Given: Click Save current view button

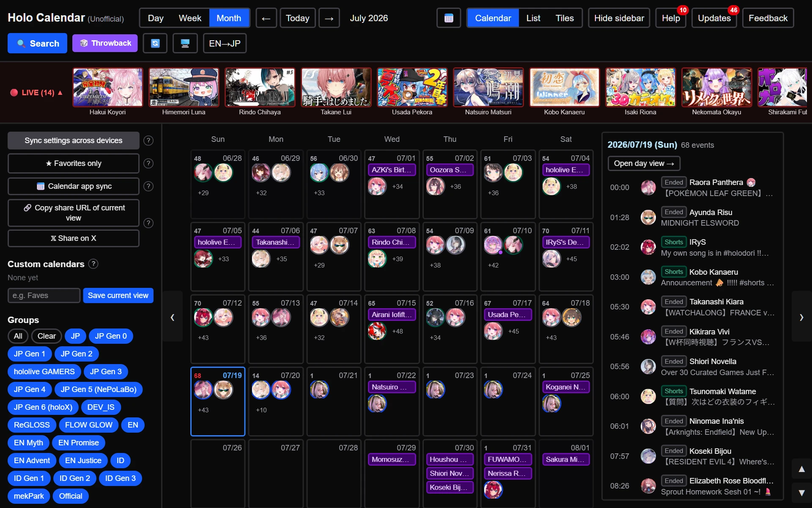Looking at the screenshot, I should pos(118,295).
